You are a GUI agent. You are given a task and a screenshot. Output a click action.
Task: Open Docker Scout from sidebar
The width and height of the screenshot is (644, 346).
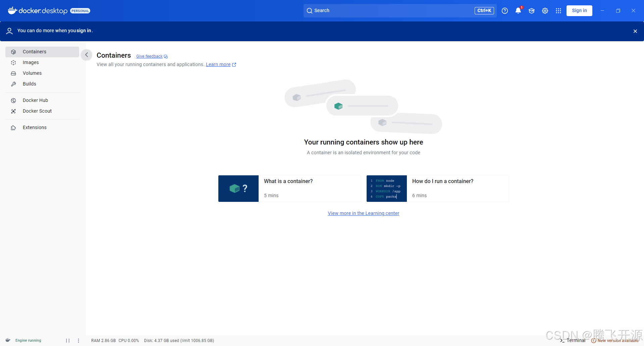42,111
